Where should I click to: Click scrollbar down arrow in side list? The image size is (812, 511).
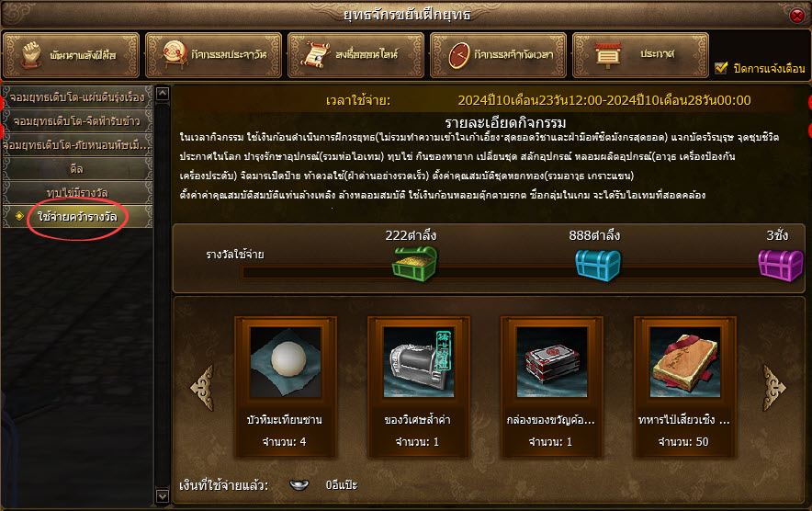163,496
